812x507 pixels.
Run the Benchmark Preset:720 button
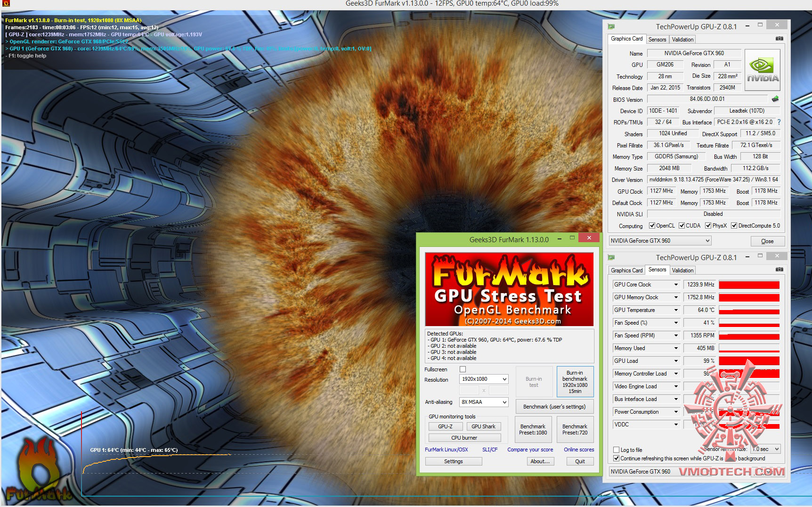pyautogui.click(x=575, y=429)
